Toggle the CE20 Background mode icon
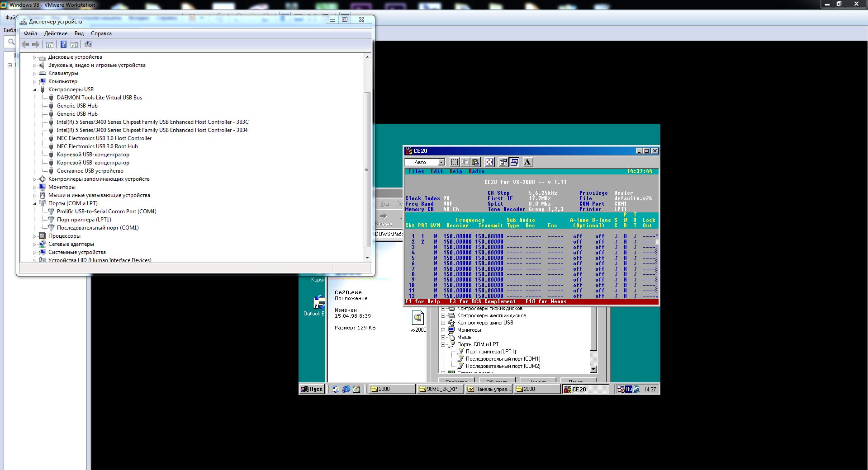 [x=514, y=162]
